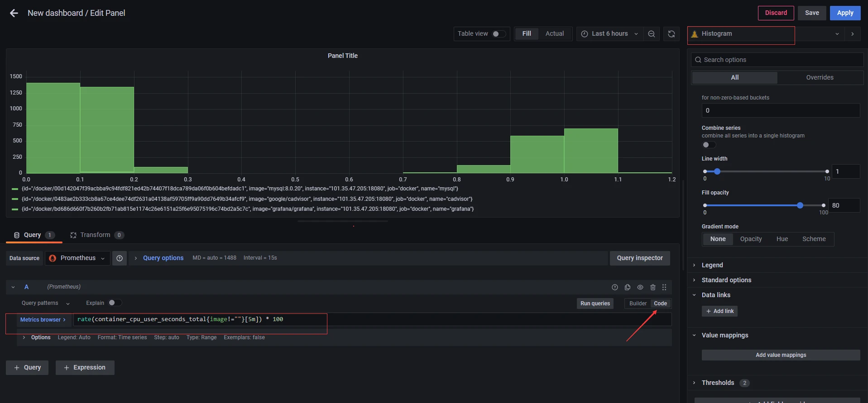868x403 pixels.
Task: Click the Query tab database icon
Action: coord(17,235)
